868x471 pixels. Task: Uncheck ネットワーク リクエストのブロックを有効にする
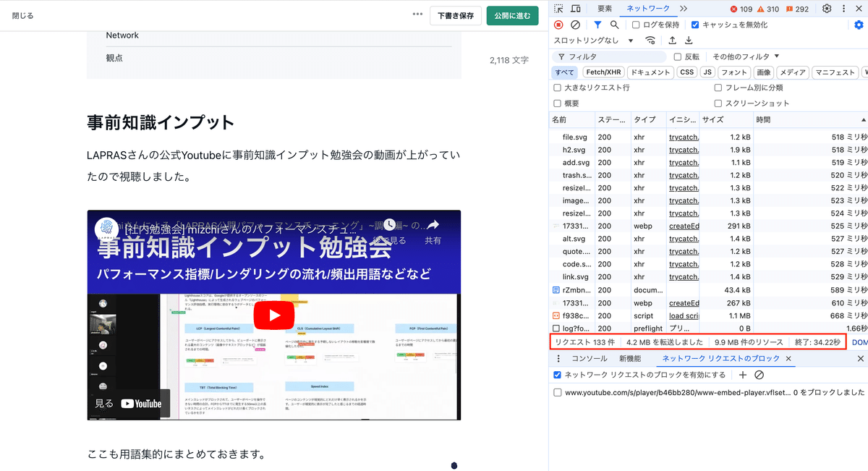[x=557, y=375]
